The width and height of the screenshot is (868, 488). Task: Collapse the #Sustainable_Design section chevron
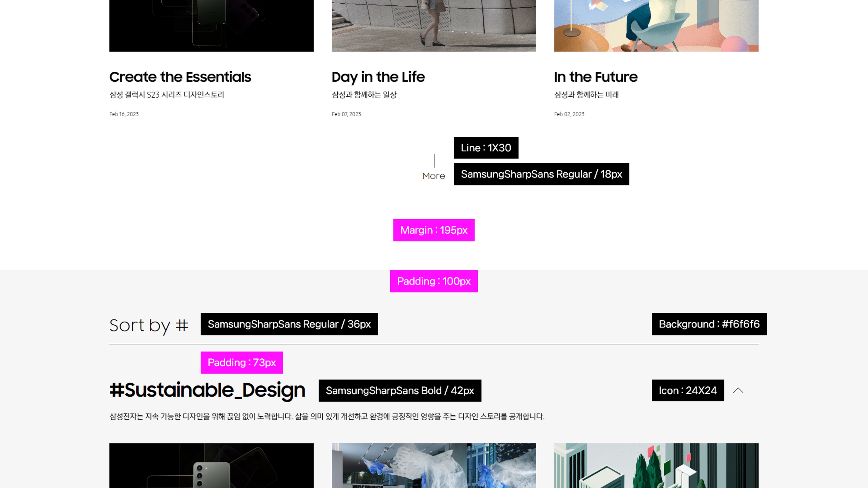point(738,390)
